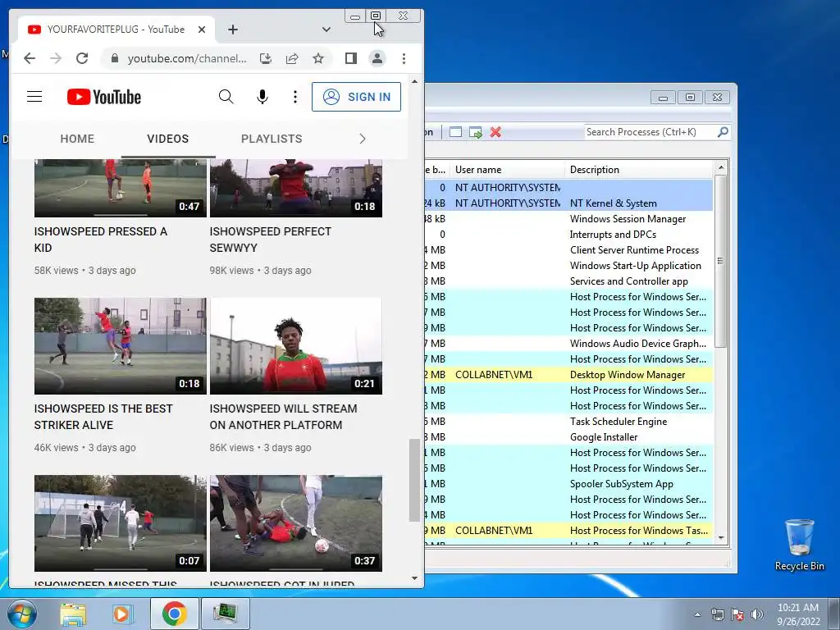Click Search Processes field in Process Hacker
The image size is (840, 630).
650,132
